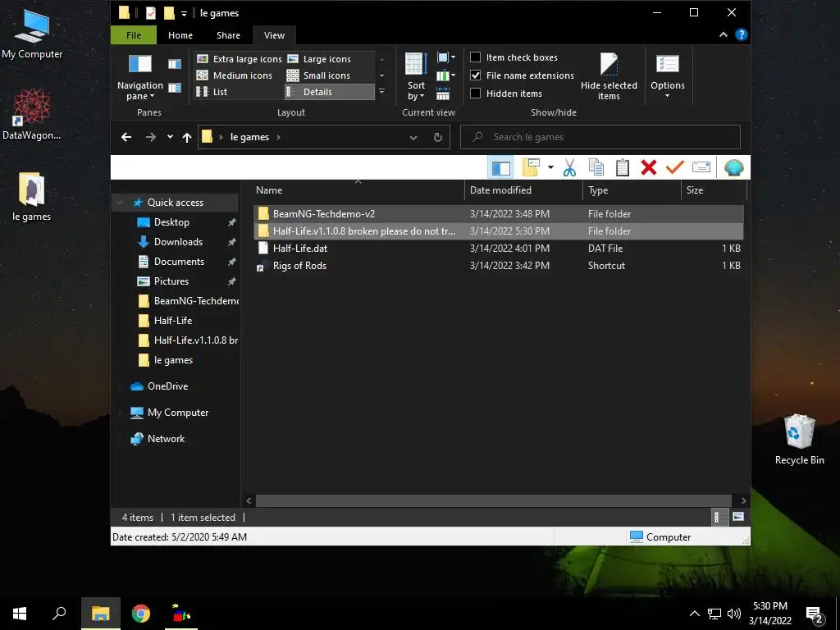Open dropdown arrow beside folder options icon

pos(550,167)
